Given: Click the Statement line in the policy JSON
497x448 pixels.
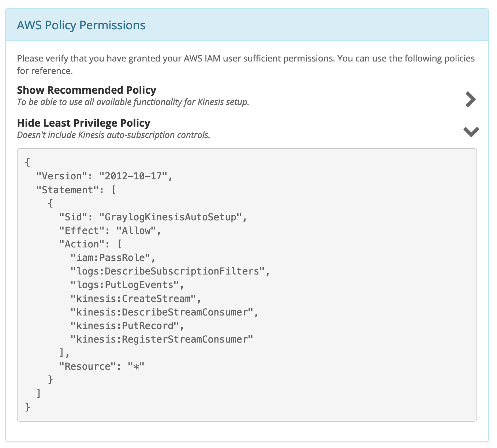Looking at the screenshot, I should click(x=76, y=190).
